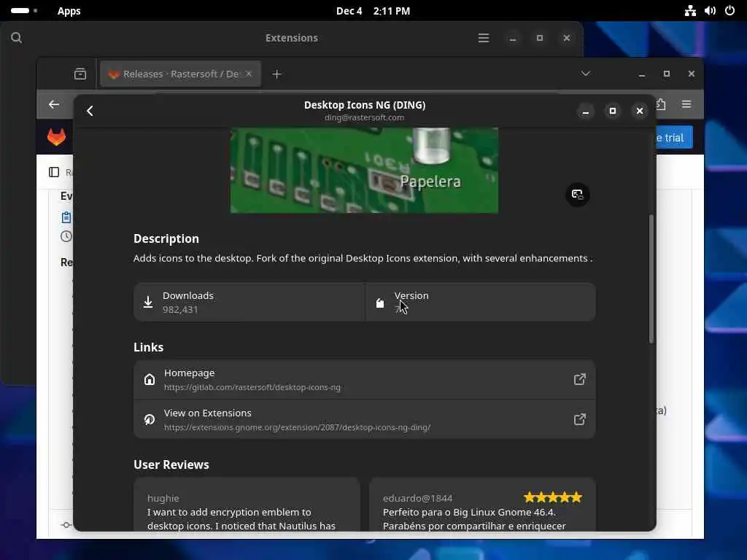Image resolution: width=747 pixels, height=560 pixels.
Task: Click the Downloads 982,431 cell
Action: [x=249, y=302]
